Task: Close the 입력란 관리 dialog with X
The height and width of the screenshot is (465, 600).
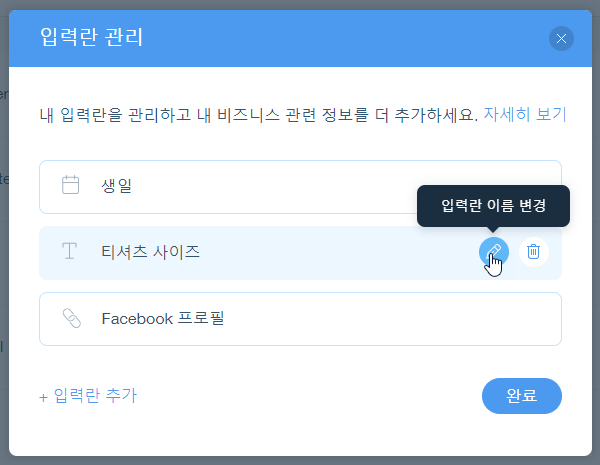Action: [561, 39]
